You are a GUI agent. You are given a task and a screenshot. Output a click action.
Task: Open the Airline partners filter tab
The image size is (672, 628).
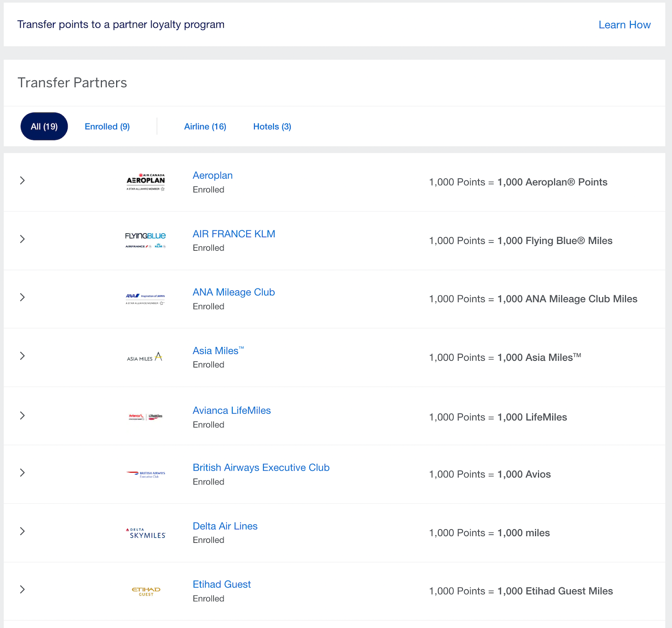pyautogui.click(x=205, y=126)
